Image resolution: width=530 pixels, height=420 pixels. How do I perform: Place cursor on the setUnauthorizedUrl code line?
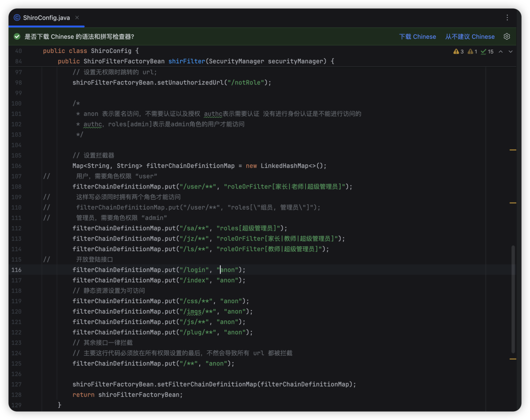[x=172, y=82]
